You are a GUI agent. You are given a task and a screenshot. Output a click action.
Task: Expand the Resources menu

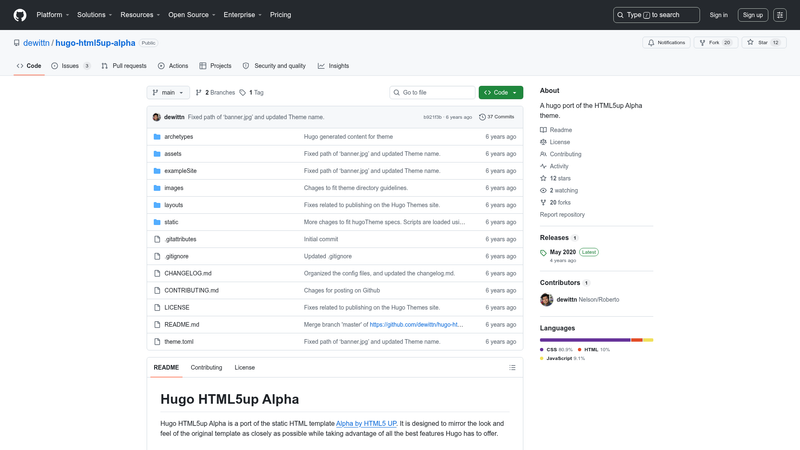click(140, 15)
